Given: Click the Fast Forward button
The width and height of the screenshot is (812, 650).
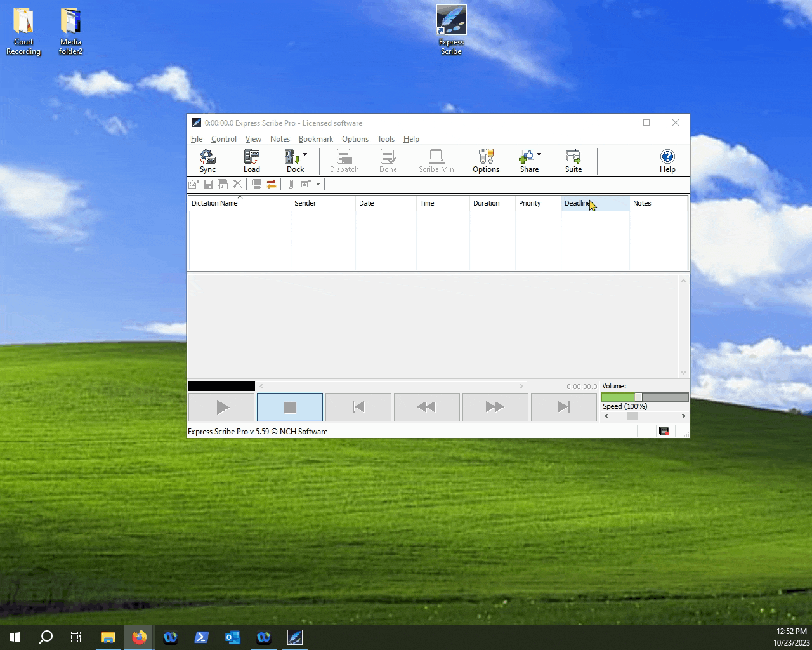Looking at the screenshot, I should click(x=495, y=407).
